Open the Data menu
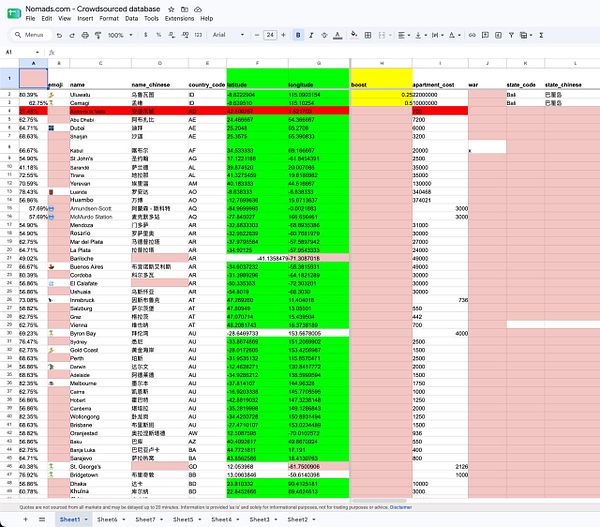Image resolution: width=600 pixels, height=527 pixels. tap(131, 18)
